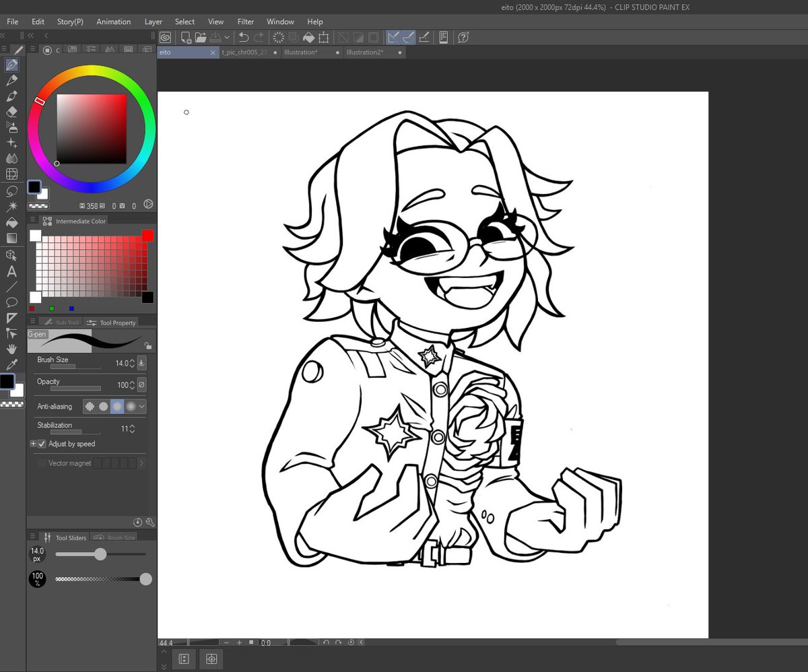Screen dimensions: 808x672
Task: Click the Redo arrow in command bar
Action: [259, 38]
